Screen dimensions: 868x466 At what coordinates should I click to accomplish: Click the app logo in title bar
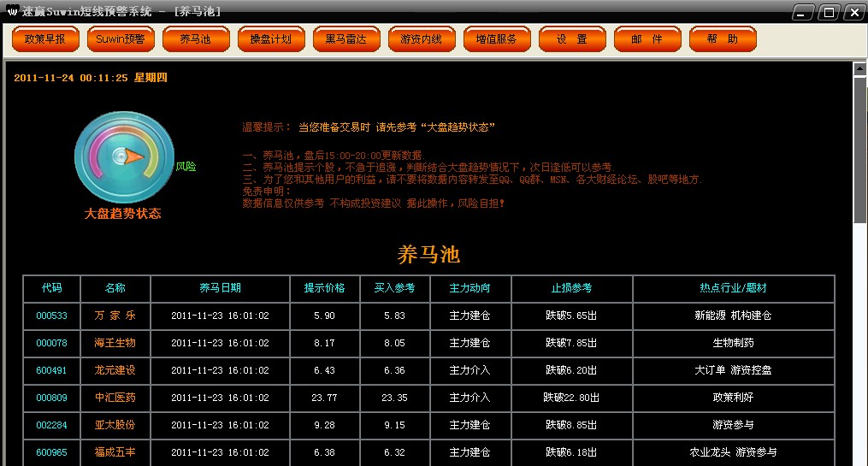pos(12,11)
